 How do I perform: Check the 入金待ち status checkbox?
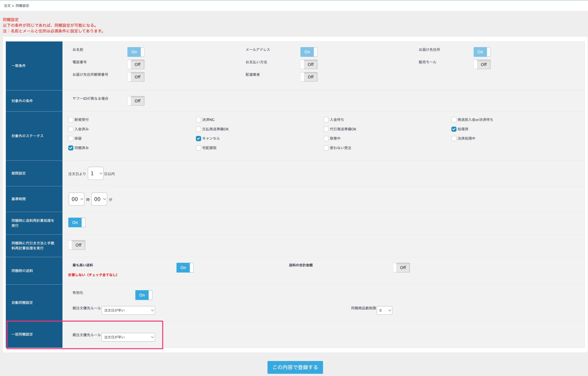326,120
